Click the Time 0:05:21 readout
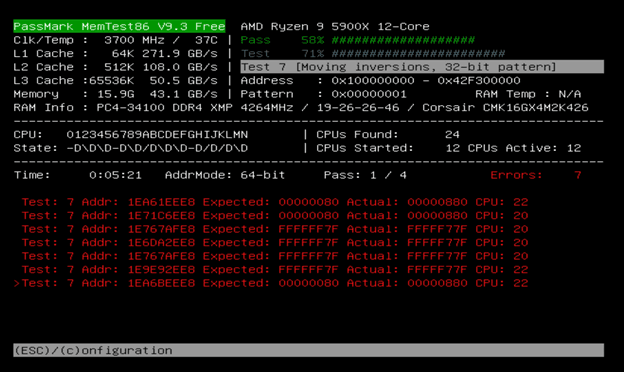The width and height of the screenshot is (624, 372). pyautogui.click(x=78, y=175)
